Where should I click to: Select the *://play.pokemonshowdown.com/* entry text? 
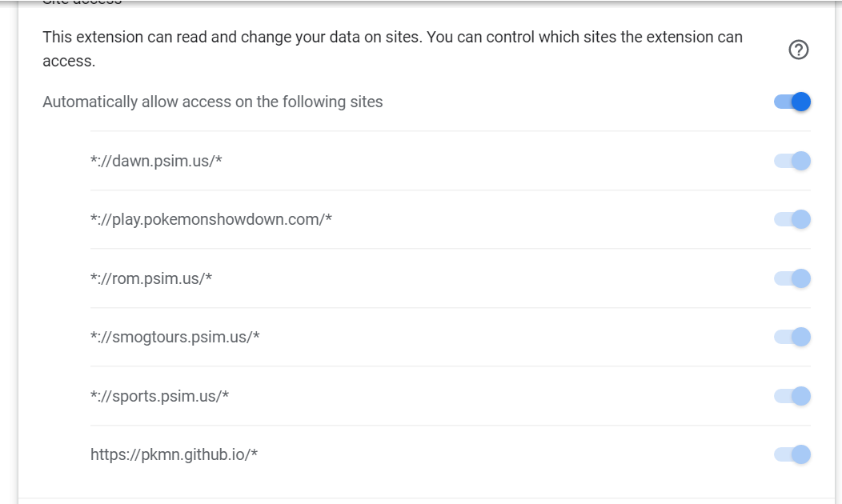[x=211, y=219]
